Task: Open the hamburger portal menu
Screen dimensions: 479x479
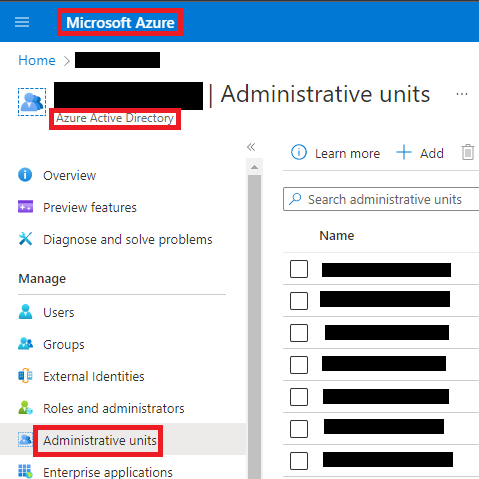Action: [22, 22]
